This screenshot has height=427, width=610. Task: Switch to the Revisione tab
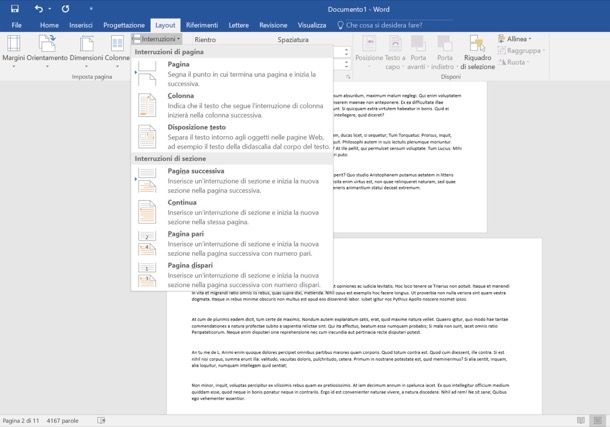(273, 25)
